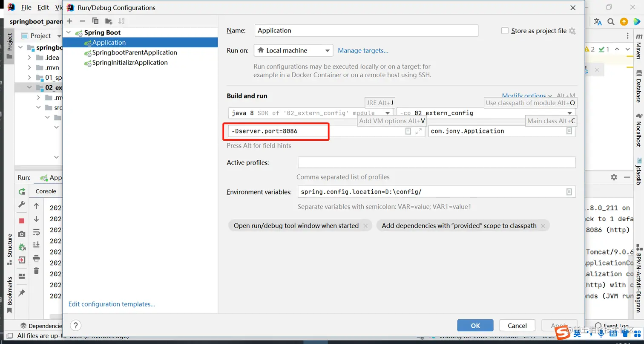Click the -Dserver.port=8086 VM options field

tap(327, 131)
